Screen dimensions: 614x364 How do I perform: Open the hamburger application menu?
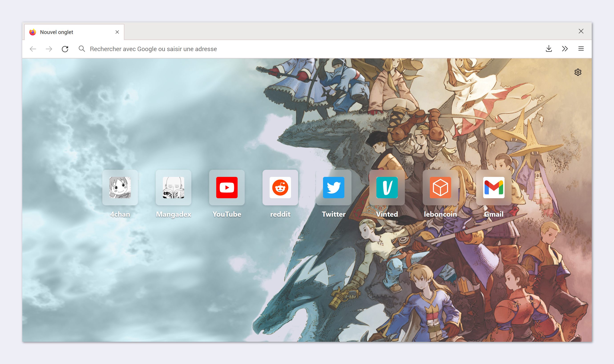click(581, 49)
